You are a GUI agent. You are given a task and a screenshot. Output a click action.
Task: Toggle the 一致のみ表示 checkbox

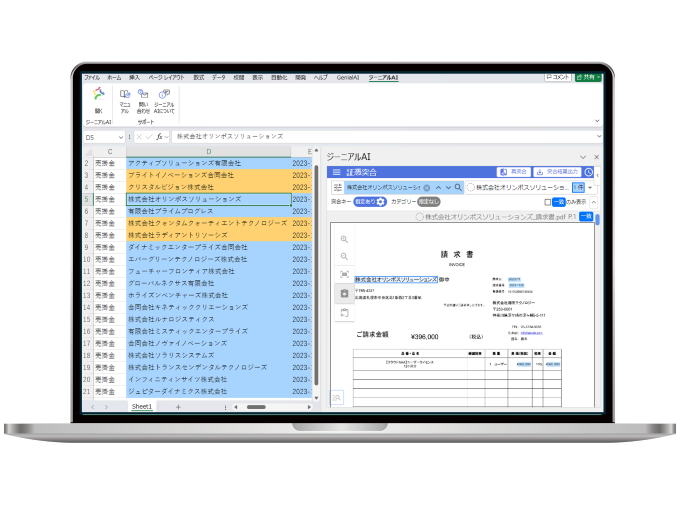pyautogui.click(x=546, y=202)
